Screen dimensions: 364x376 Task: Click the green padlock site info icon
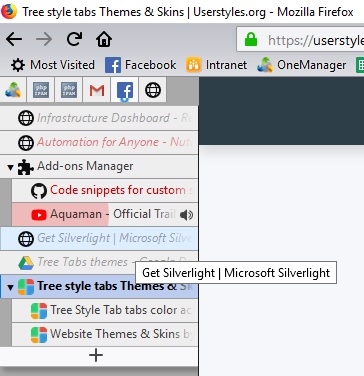[251, 40]
